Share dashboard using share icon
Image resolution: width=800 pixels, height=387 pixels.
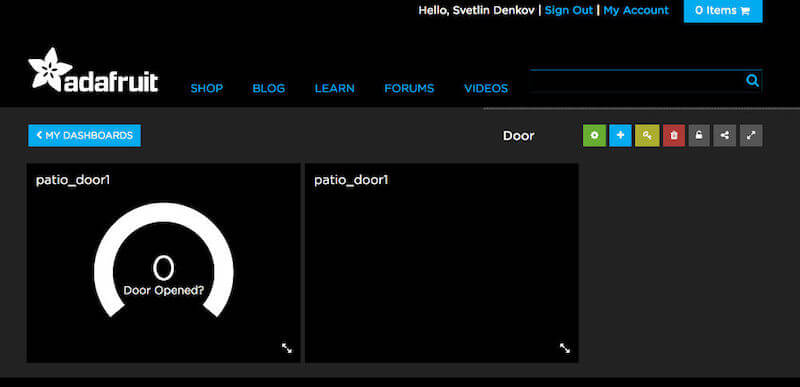(724, 136)
